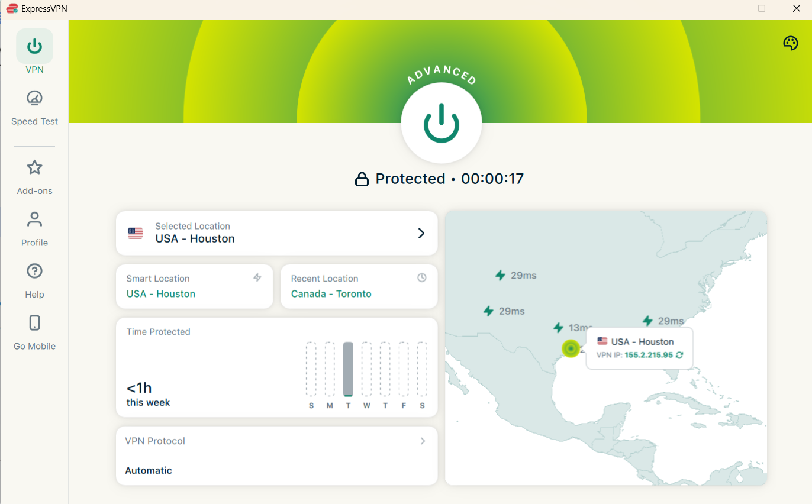Viewport: 812px width, 504px height.
Task: Click the Smart Location lightning indicator
Action: 257,277
